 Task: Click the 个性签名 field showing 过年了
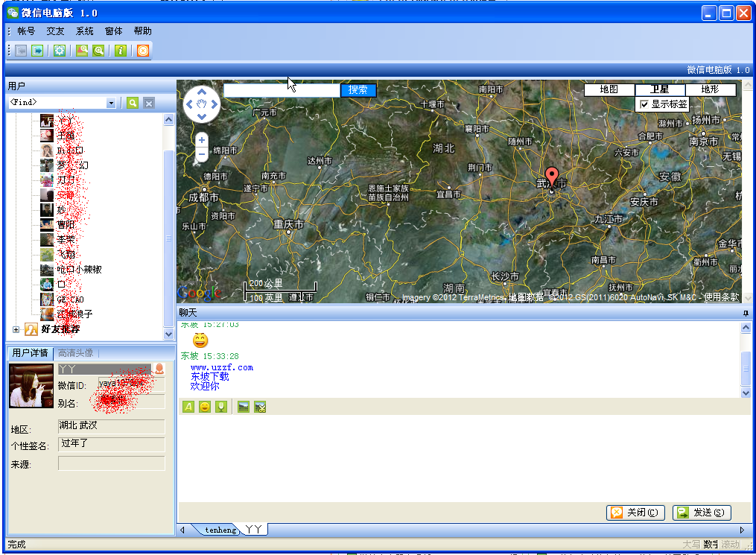pyautogui.click(x=112, y=445)
